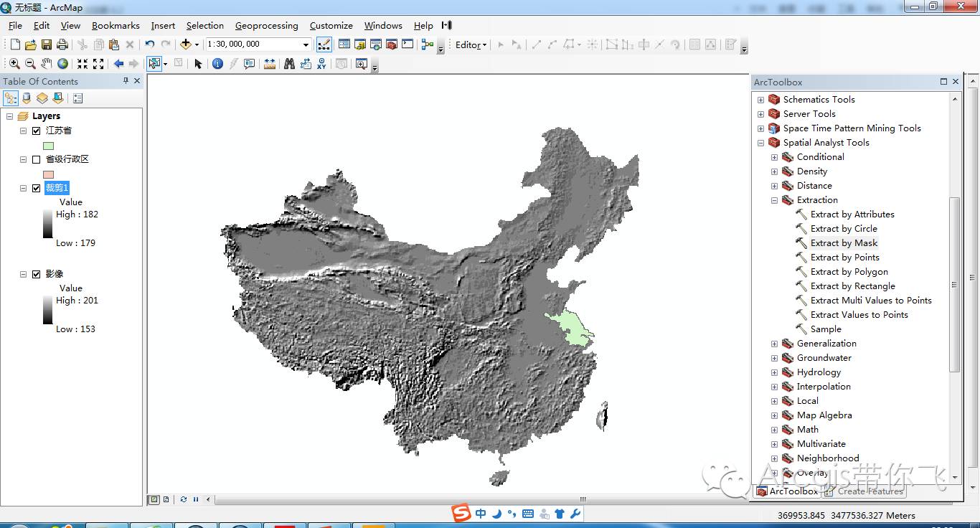Open the Go To XY tool

[x=321, y=64]
